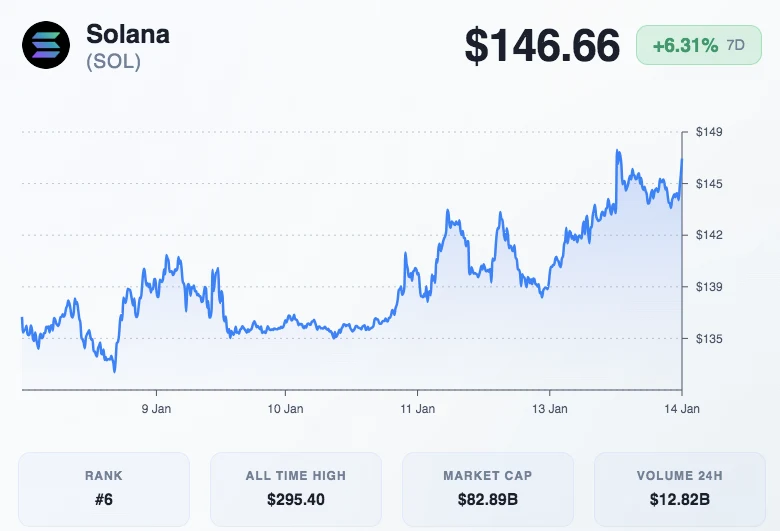Click the $135 price axis label
The width and height of the screenshot is (780, 531).
click(x=709, y=339)
